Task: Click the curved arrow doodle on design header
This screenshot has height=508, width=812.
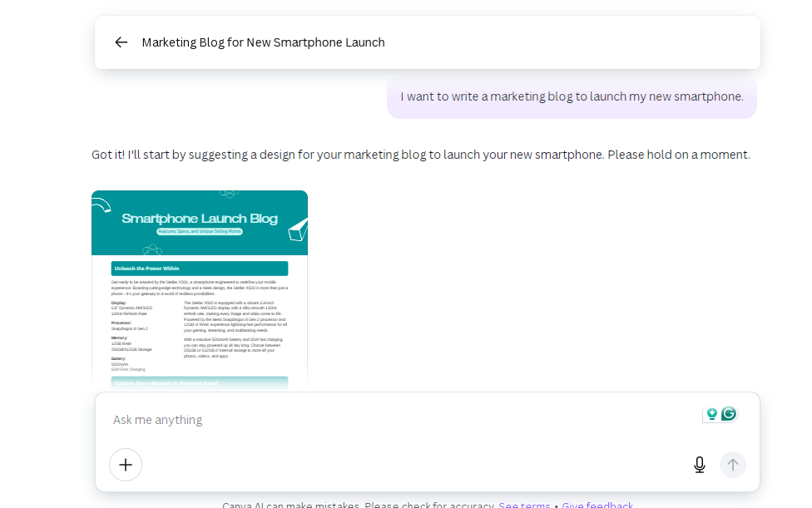Action: (102, 205)
